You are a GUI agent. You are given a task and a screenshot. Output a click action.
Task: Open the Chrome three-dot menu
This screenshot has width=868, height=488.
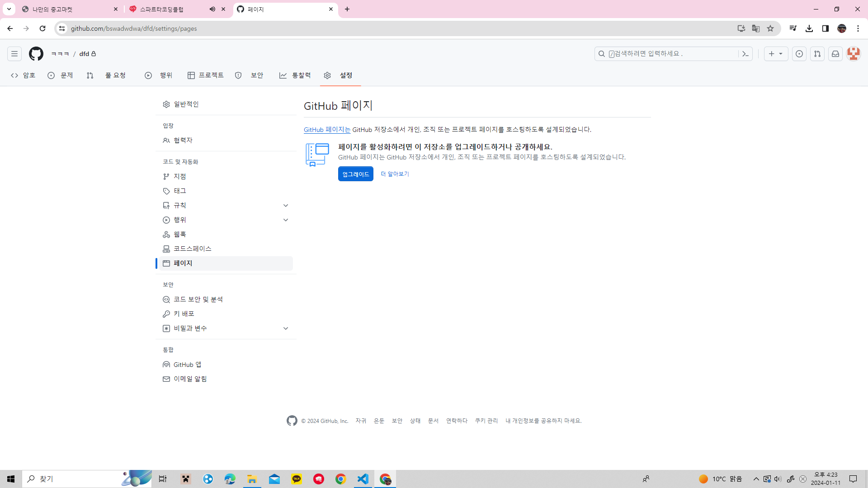pyautogui.click(x=858, y=28)
